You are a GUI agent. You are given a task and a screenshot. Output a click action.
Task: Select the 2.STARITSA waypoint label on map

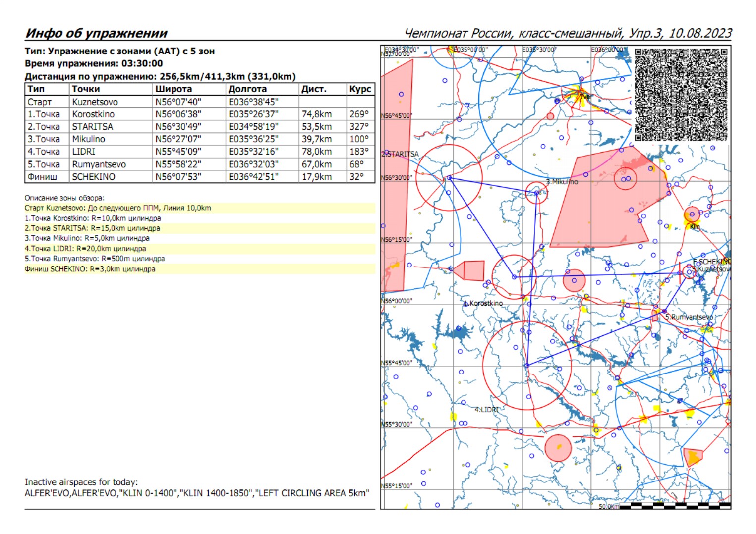400,154
